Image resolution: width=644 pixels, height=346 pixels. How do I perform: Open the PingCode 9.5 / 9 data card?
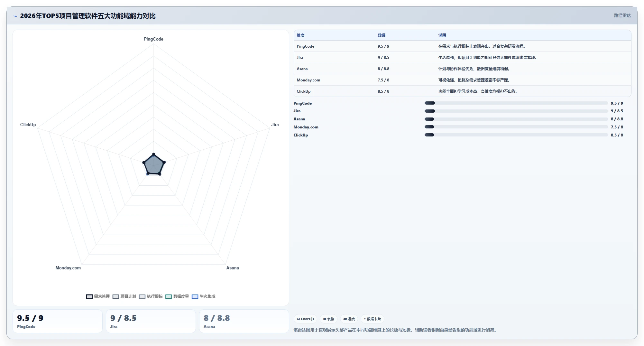coord(58,321)
